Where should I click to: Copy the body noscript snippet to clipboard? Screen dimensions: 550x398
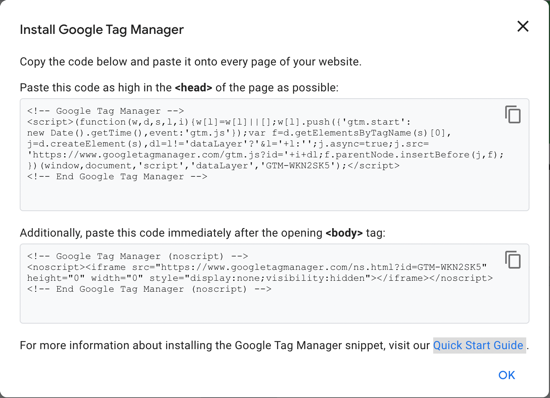click(513, 260)
